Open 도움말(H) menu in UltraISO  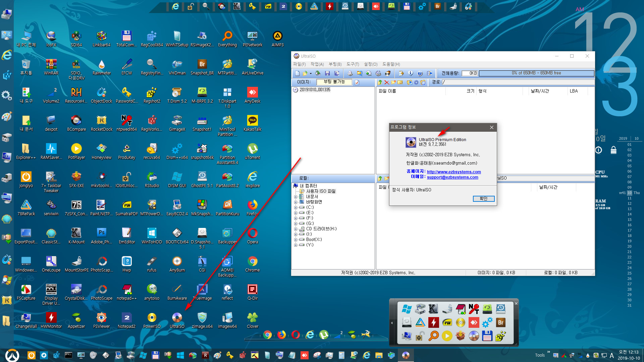(x=391, y=64)
